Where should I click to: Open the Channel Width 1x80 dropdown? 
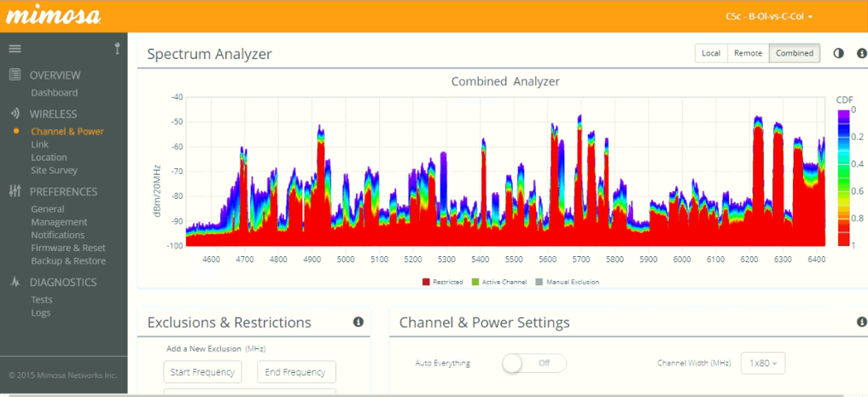click(762, 363)
